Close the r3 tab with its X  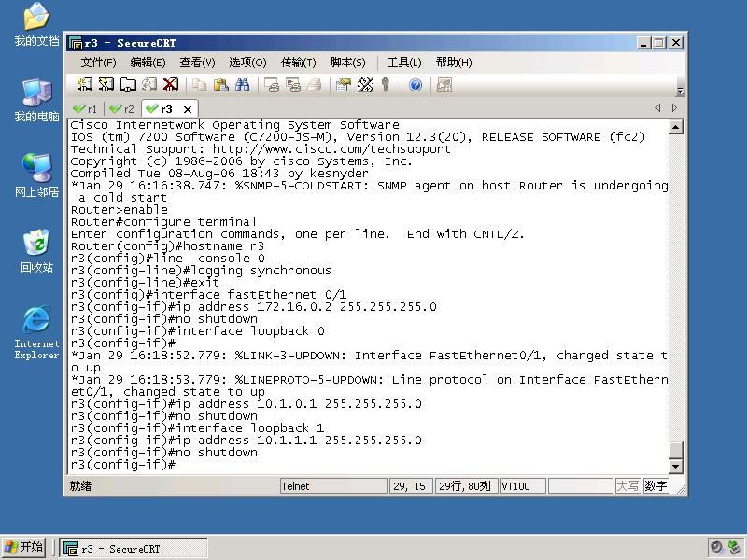(x=188, y=109)
